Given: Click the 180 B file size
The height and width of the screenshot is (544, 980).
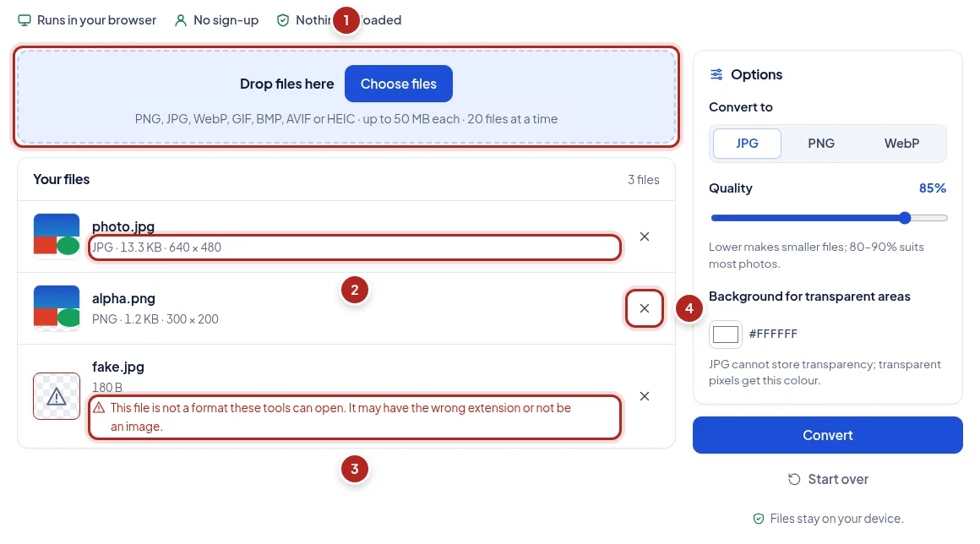Looking at the screenshot, I should click(107, 387).
